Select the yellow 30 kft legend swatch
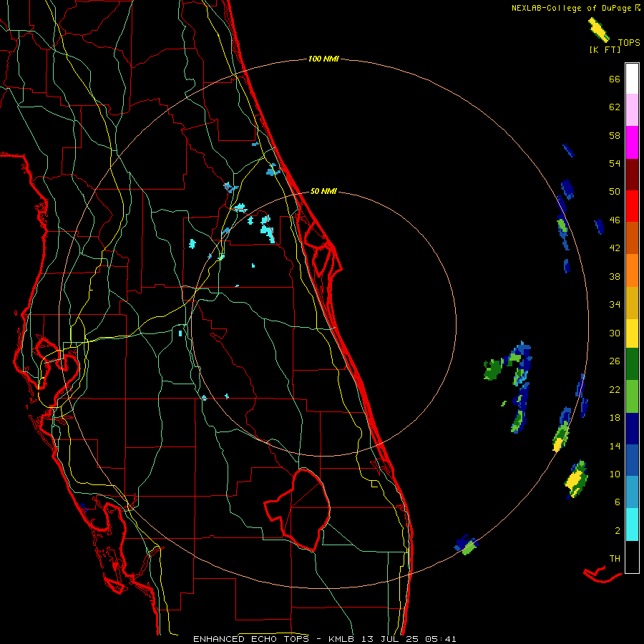 pos(632,333)
